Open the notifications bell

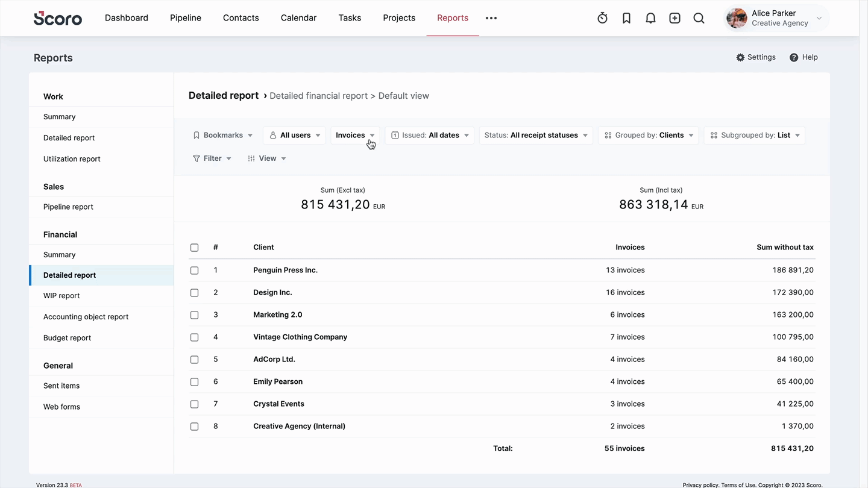650,18
